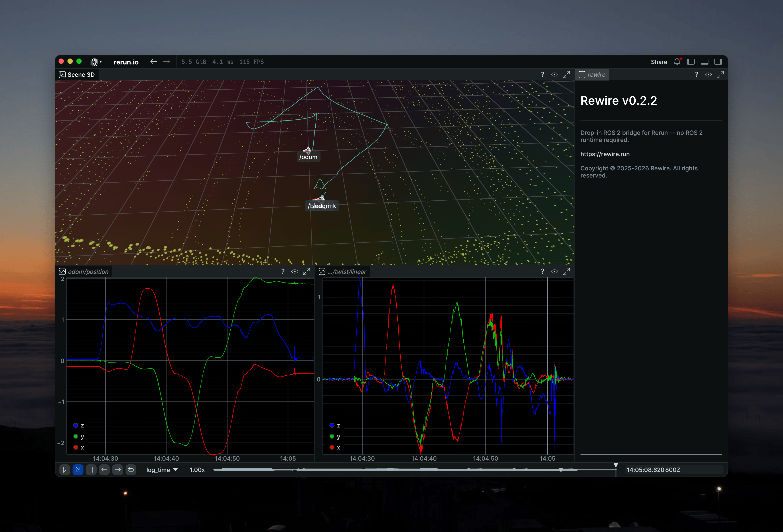Click the Scene 3D tab icon
This screenshot has width=783, height=532.
pyautogui.click(x=62, y=75)
